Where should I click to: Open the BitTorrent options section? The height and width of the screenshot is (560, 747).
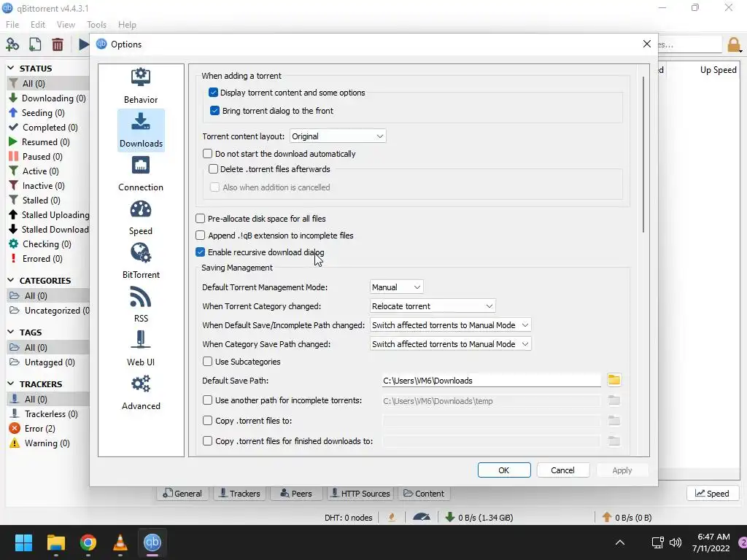pos(141,262)
